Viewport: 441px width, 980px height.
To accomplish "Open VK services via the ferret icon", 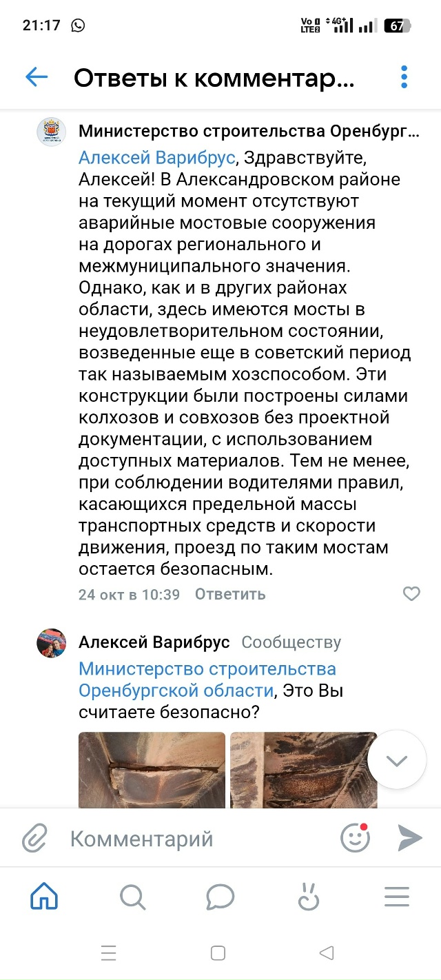I will pyautogui.click(x=308, y=897).
